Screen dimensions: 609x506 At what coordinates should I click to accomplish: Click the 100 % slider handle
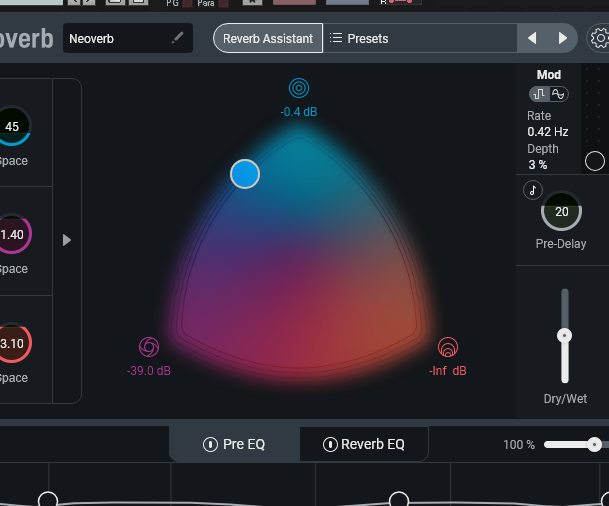click(x=594, y=444)
